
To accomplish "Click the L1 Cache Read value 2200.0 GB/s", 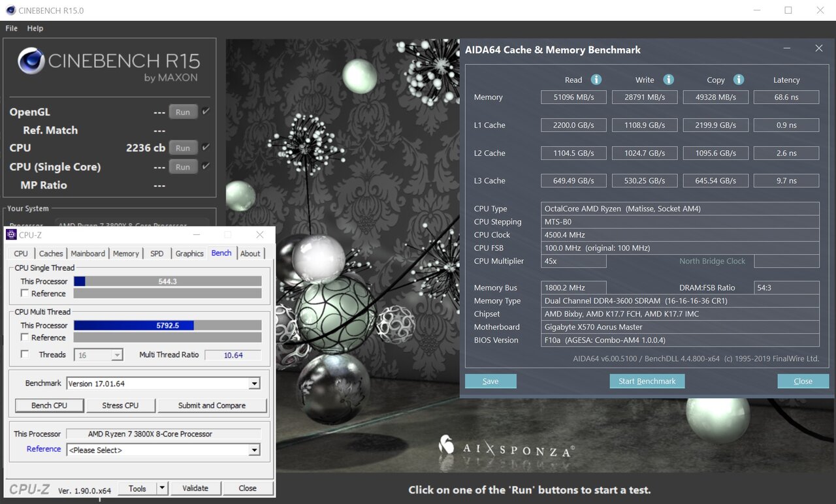I will pyautogui.click(x=573, y=125).
